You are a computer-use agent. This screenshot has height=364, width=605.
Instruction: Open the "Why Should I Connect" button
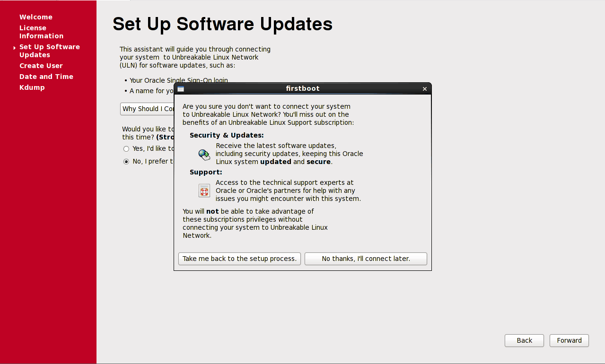147,109
